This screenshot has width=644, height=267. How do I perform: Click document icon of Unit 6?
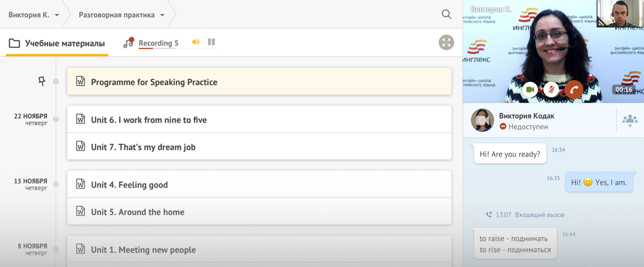click(81, 119)
